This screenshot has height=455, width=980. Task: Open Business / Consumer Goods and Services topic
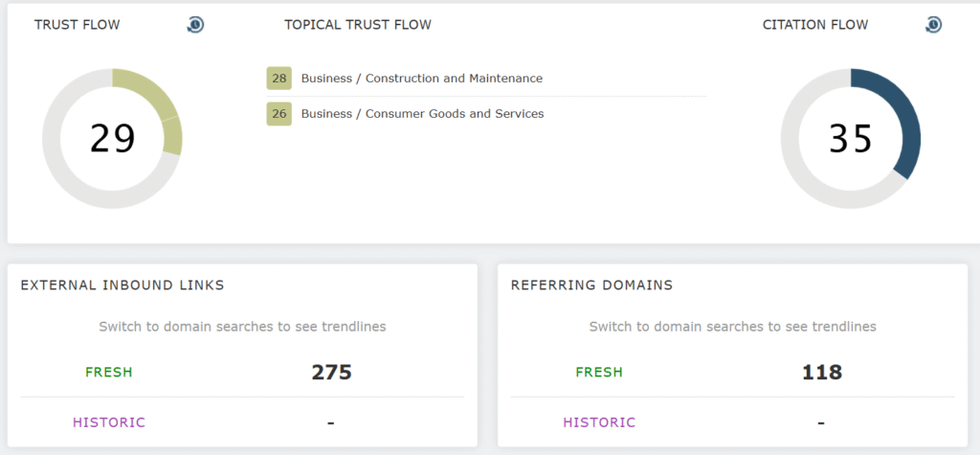(x=422, y=114)
